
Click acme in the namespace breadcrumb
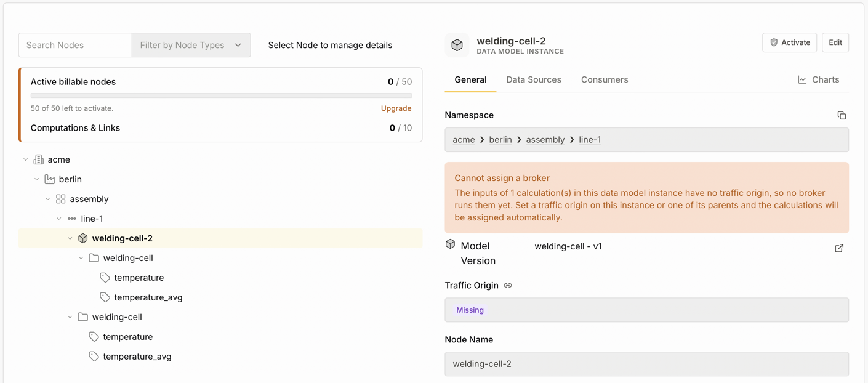coord(464,140)
